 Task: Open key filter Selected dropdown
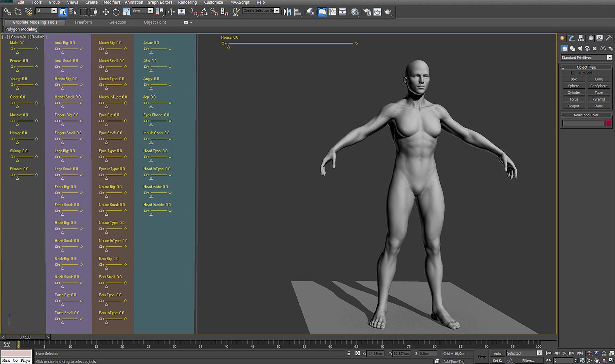[x=525, y=353]
